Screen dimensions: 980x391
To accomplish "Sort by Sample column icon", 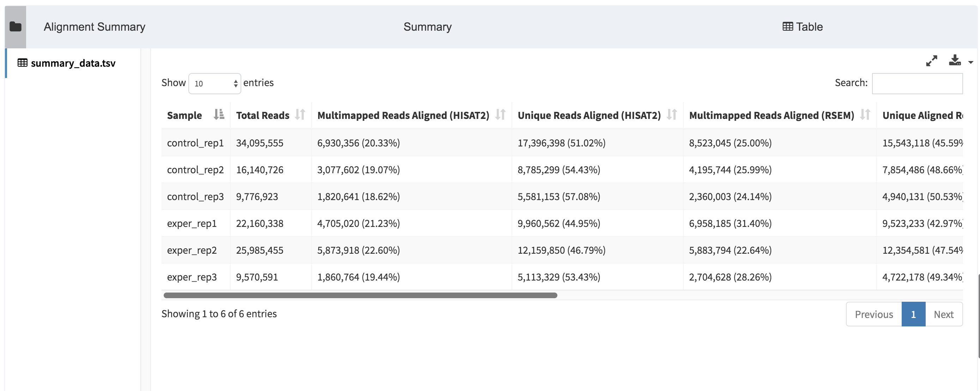I will coord(219,114).
